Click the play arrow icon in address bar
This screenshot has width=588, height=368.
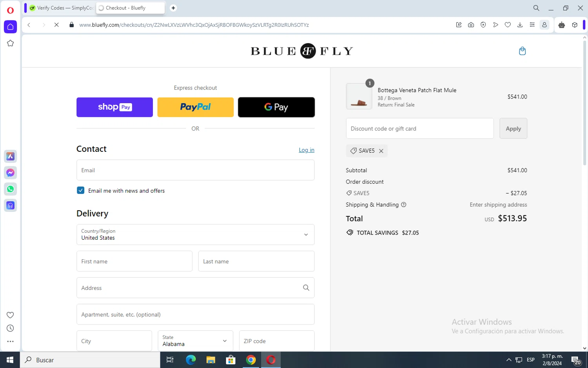click(495, 25)
